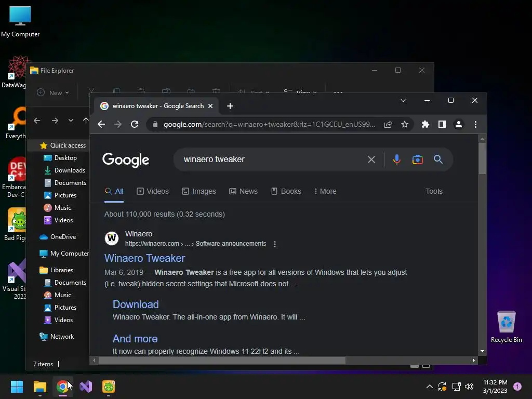Open Chrome profile avatar icon

pos(458,125)
